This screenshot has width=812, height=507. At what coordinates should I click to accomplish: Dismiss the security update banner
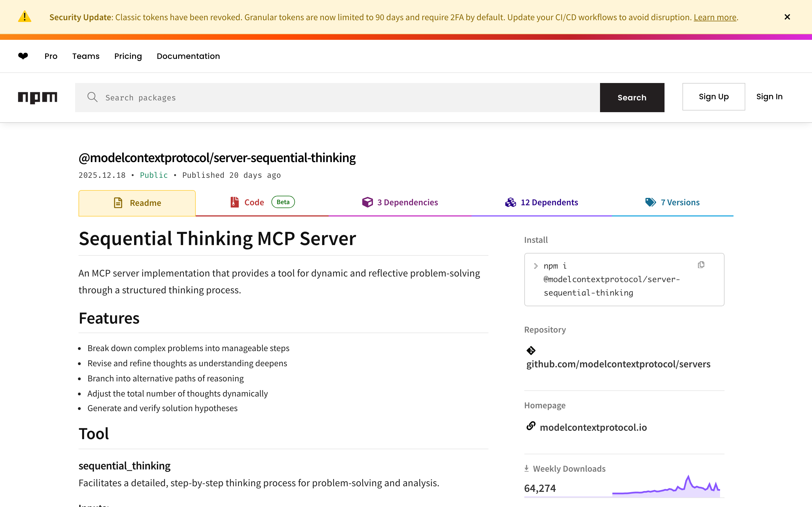[x=787, y=17]
